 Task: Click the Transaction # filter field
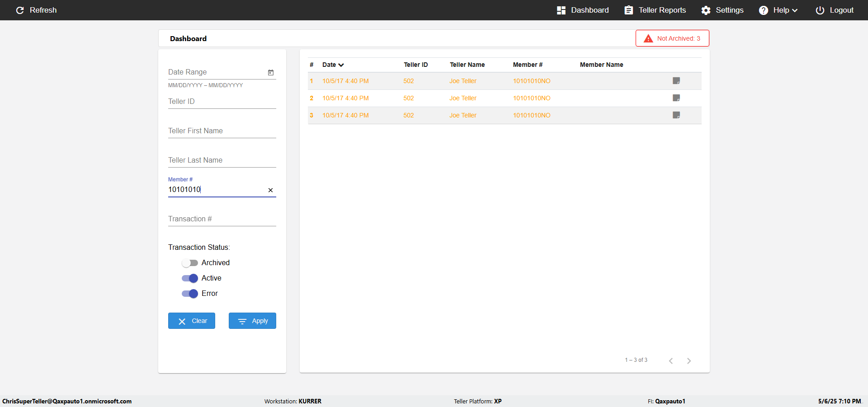pyautogui.click(x=222, y=219)
